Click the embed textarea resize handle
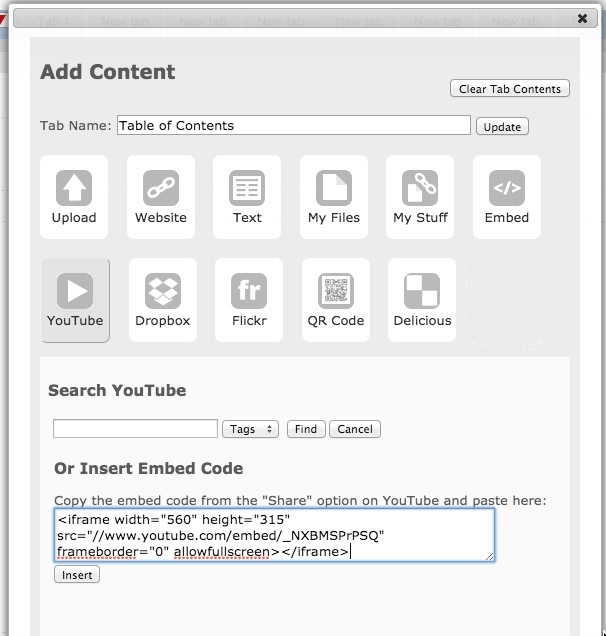Image resolution: width=606 pixels, height=636 pixels. coord(490,557)
